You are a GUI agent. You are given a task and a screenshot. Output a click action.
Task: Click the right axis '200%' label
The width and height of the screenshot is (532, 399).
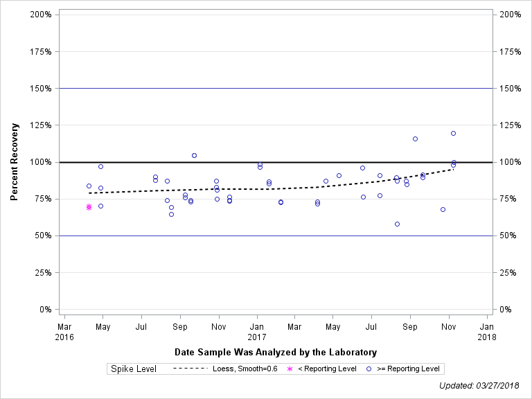click(x=511, y=15)
